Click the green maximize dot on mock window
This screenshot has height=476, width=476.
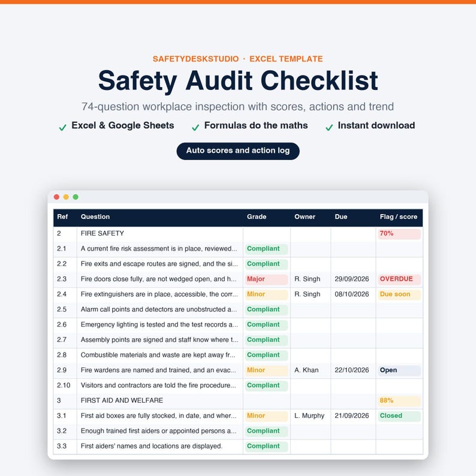pyautogui.click(x=76, y=197)
